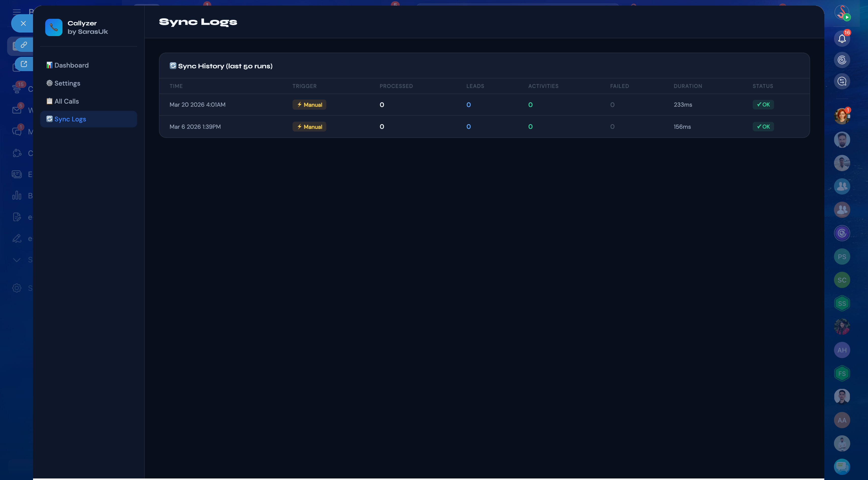Click the copy link icon button
This screenshot has width=868, height=480.
point(24,45)
